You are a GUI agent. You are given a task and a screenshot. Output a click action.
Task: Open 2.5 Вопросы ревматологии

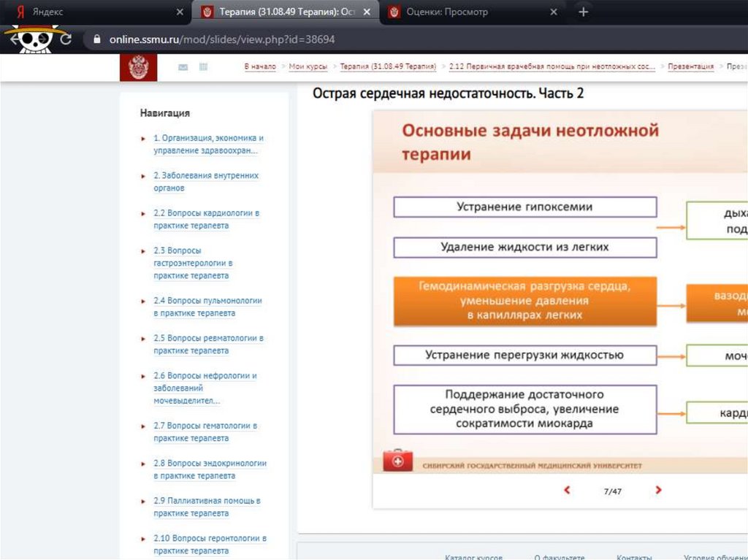(208, 345)
